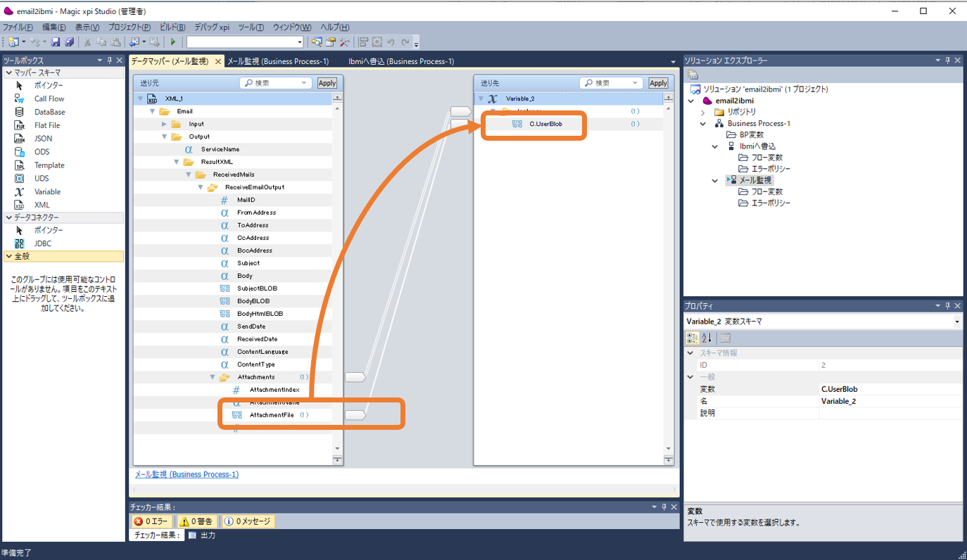Sort properties alphabetically
The image size is (967, 560).
click(x=707, y=338)
